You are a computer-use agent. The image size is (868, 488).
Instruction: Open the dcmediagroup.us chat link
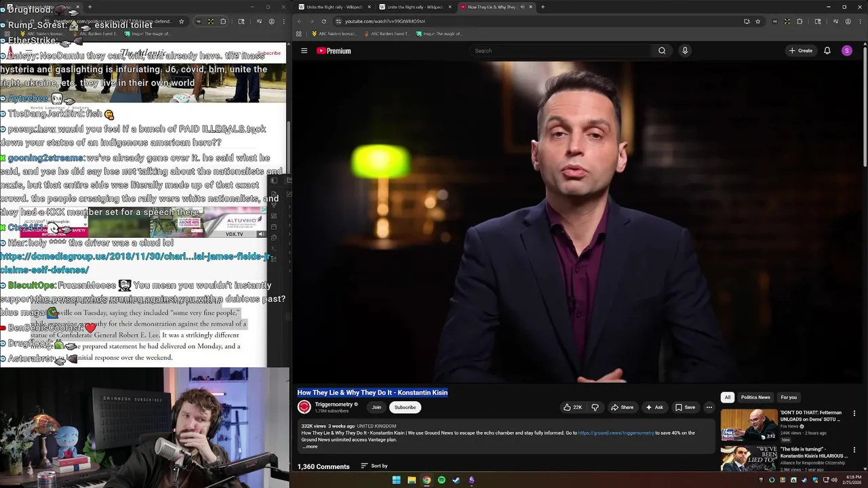[x=135, y=263]
